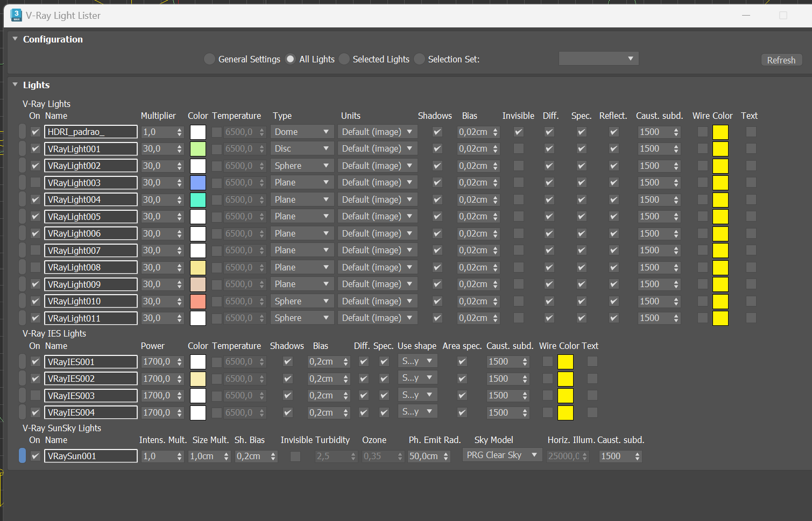Toggle the Reflect. checkbox for VRayLight009

tap(614, 284)
